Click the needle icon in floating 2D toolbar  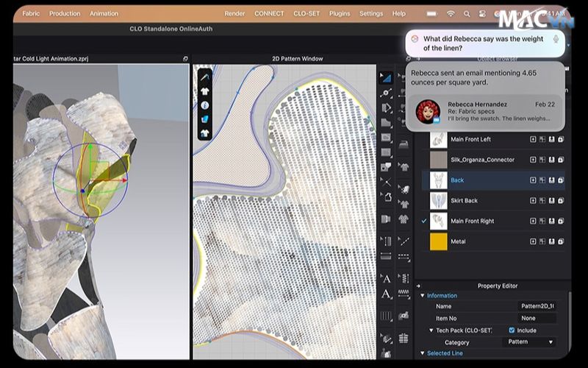click(204, 77)
